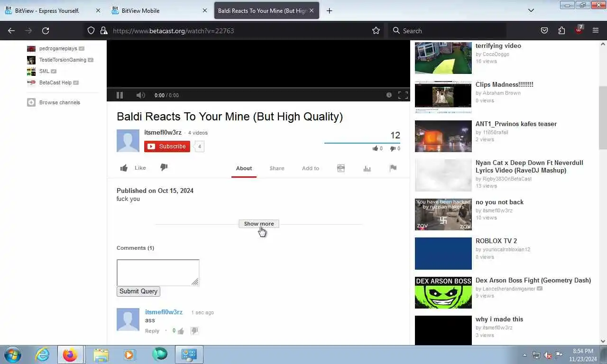
Task: Open the video statistics bar chart icon
Action: (x=367, y=168)
